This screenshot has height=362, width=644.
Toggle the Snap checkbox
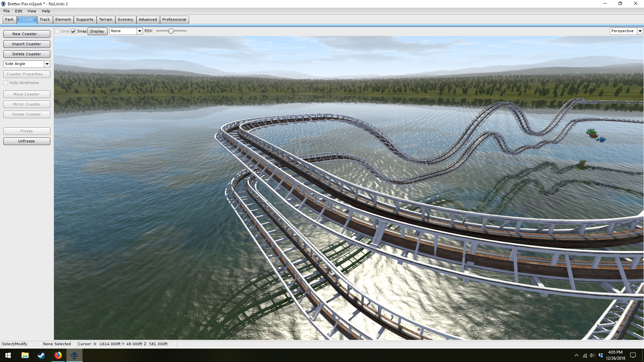coord(73,31)
